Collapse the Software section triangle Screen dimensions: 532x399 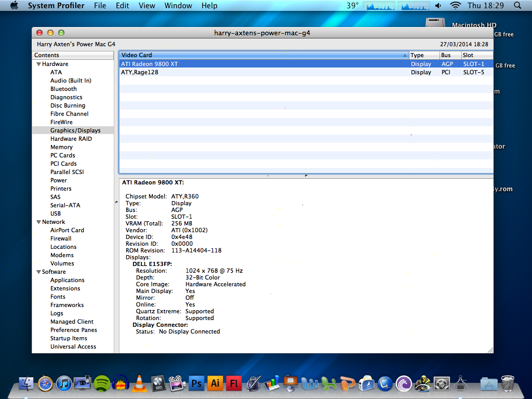coord(38,272)
